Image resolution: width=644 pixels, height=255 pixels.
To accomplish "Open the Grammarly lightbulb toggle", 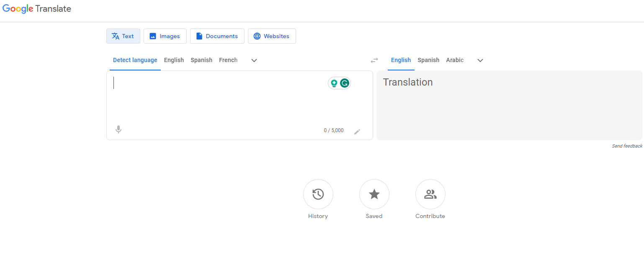I will [333, 83].
